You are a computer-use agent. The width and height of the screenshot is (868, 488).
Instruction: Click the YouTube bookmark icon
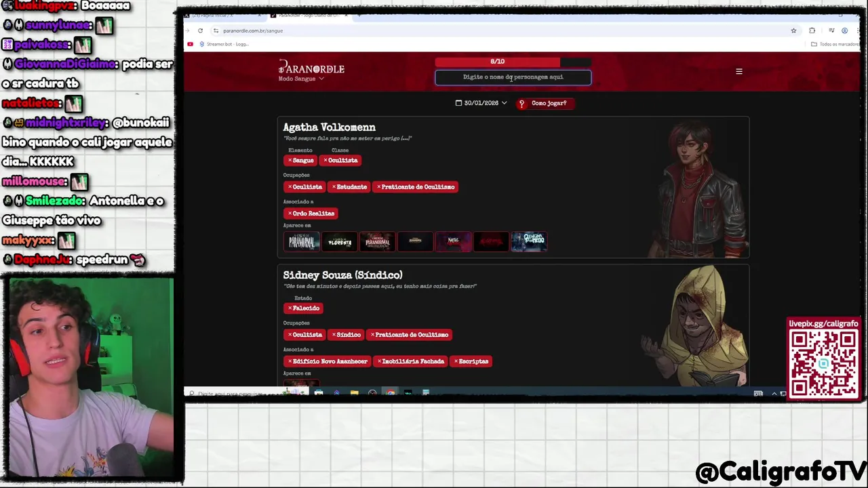tap(190, 44)
